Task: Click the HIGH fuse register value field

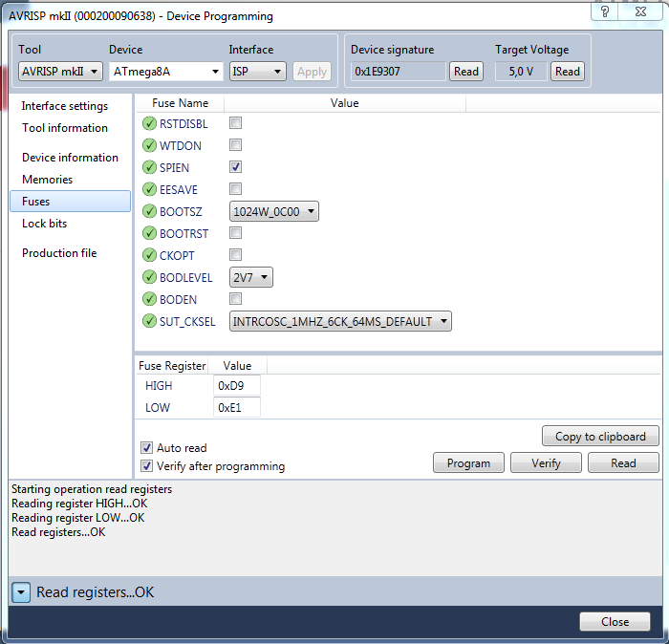Action: (x=236, y=386)
